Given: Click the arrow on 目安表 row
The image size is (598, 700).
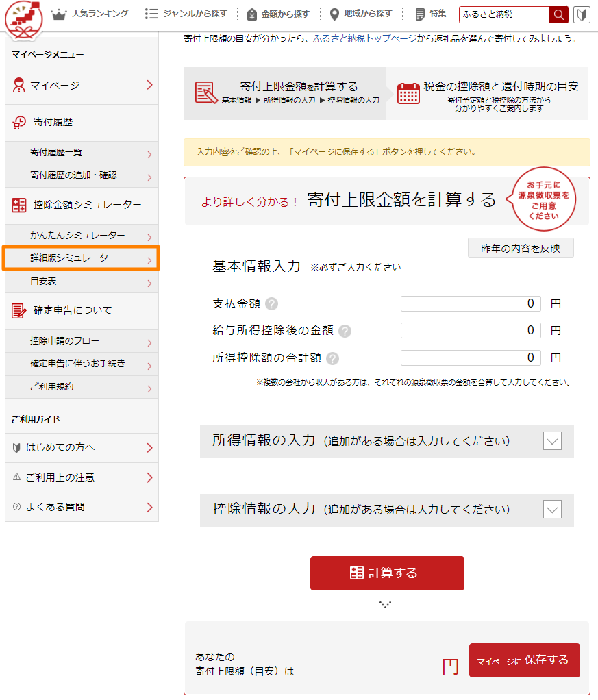Looking at the screenshot, I should click(x=149, y=284).
